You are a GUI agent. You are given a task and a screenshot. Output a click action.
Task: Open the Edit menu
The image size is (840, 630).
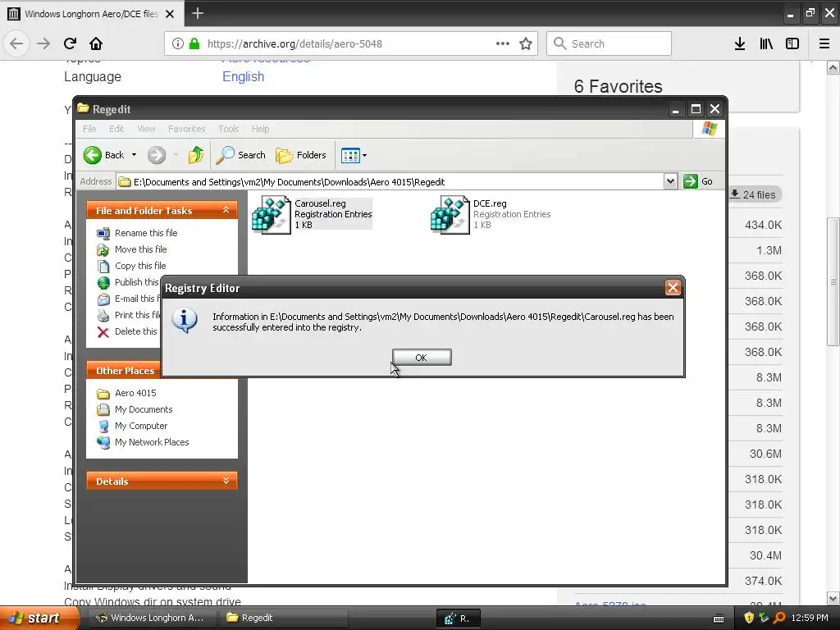point(116,129)
